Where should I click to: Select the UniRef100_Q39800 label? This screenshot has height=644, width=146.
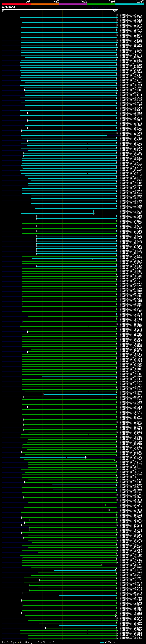tap(131, 100)
